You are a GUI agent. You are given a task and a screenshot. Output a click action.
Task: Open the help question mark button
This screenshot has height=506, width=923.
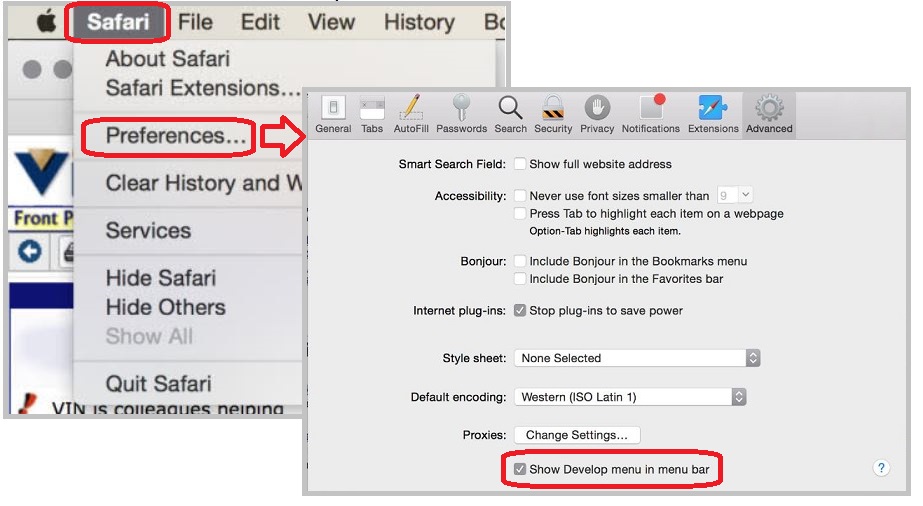881,468
